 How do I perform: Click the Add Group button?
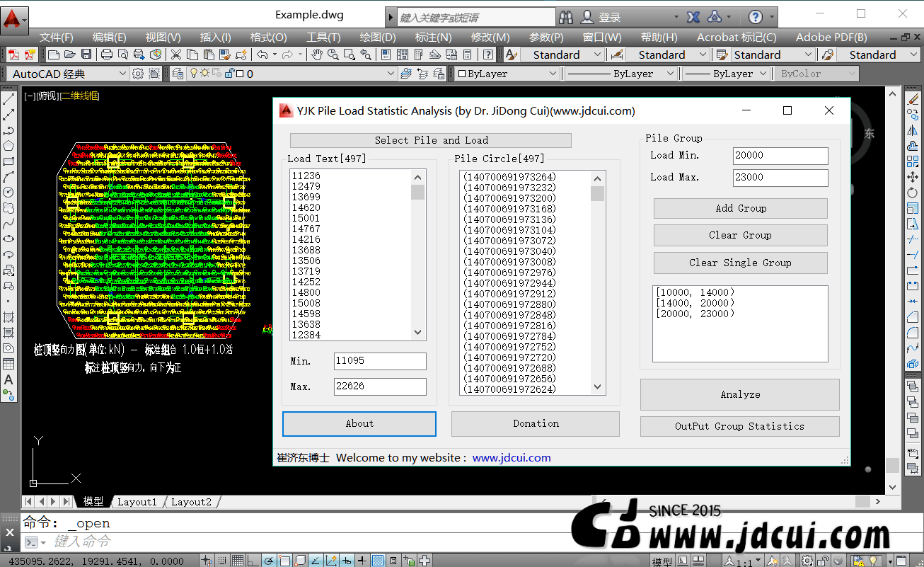pyautogui.click(x=741, y=208)
